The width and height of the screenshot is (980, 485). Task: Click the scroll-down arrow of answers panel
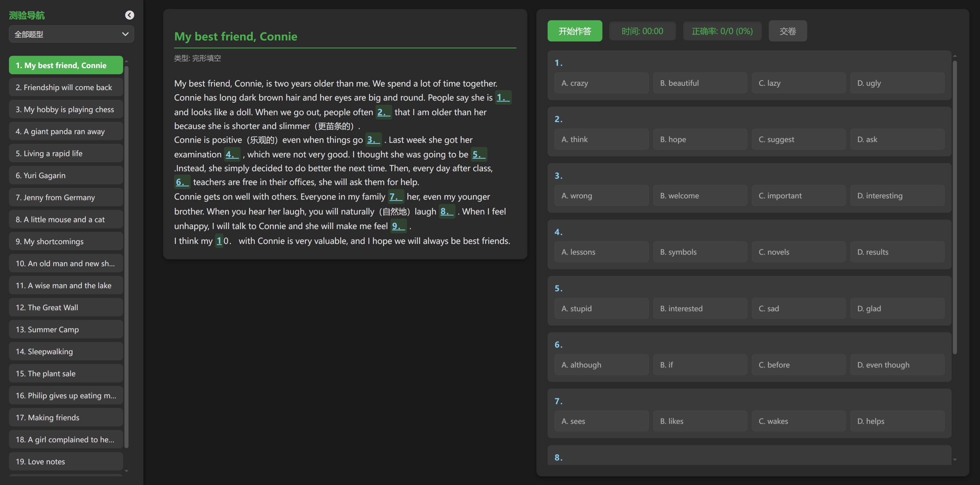[954, 460]
